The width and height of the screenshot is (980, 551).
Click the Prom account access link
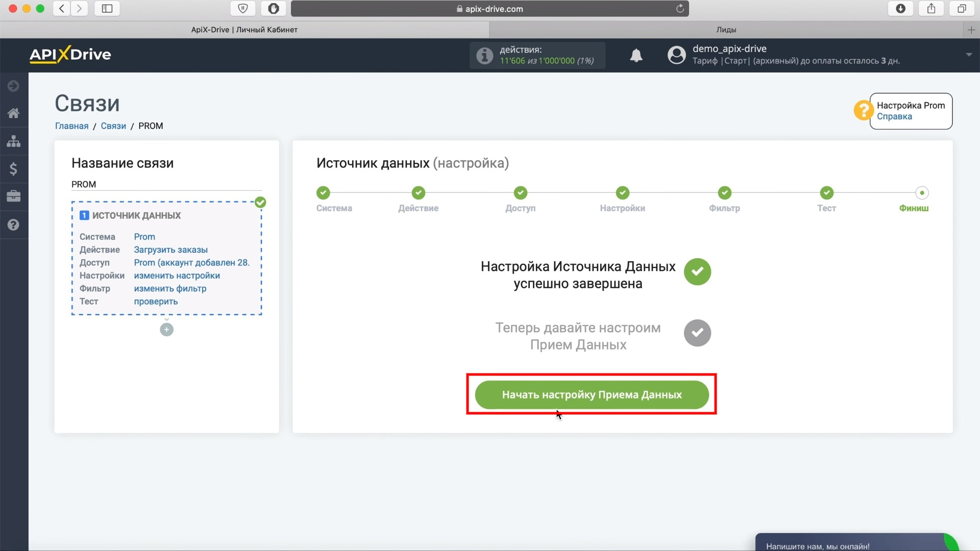191,263
